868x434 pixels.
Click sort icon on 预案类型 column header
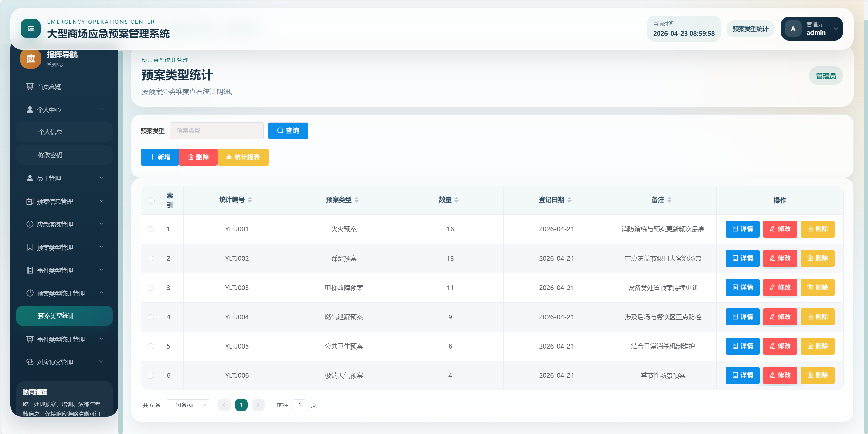(x=357, y=200)
